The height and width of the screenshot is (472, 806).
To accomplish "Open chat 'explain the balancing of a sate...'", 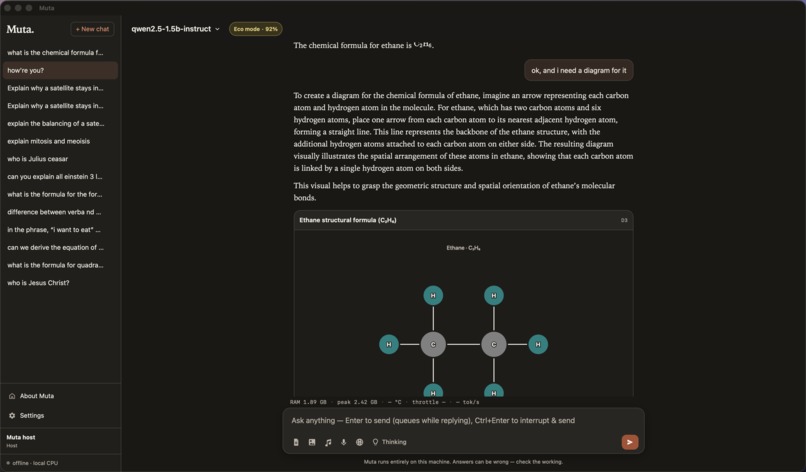I will pos(60,123).
